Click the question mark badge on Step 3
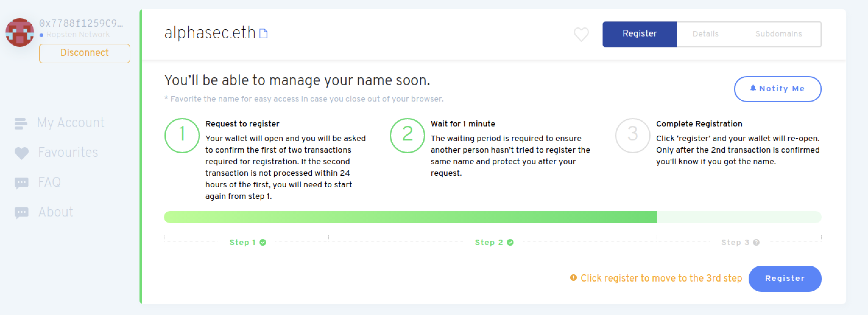The width and height of the screenshot is (868, 315). tap(756, 242)
